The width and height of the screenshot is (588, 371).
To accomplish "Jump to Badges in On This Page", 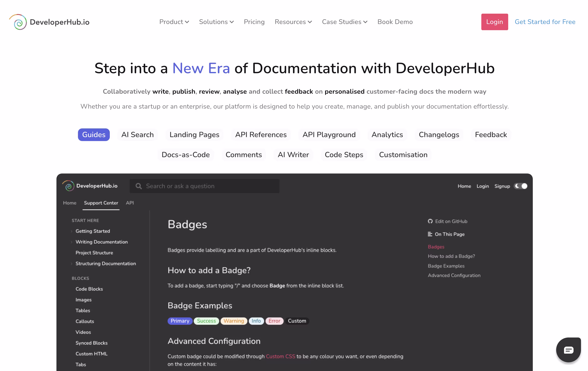I will tap(436, 247).
